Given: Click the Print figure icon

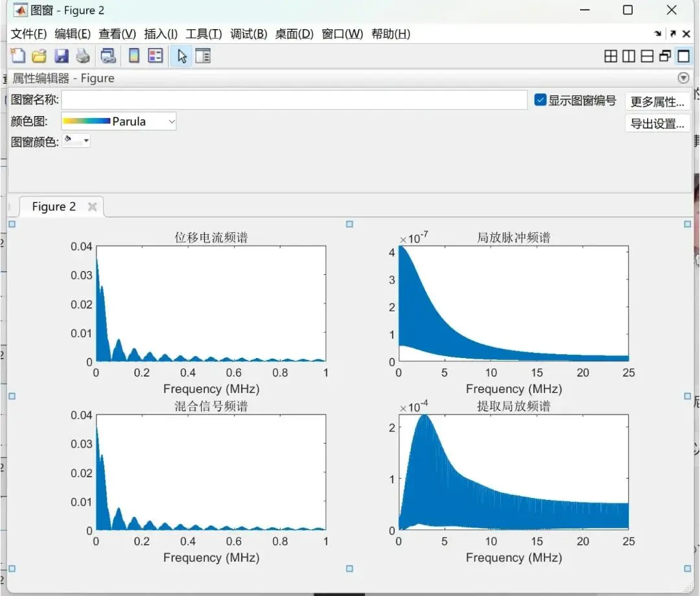Looking at the screenshot, I should pos(83,56).
